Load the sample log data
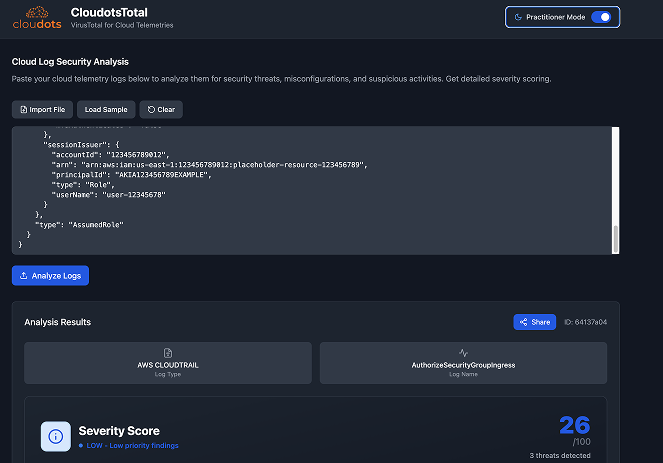This screenshot has height=463, width=663. pyautogui.click(x=105, y=109)
